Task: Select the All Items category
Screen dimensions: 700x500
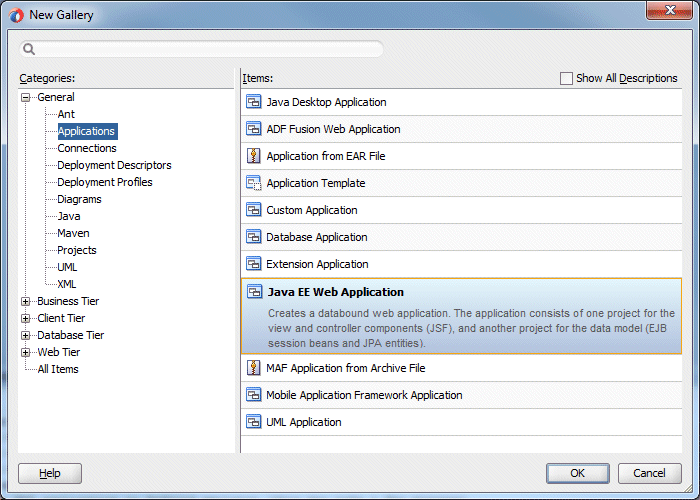Action: pos(58,369)
